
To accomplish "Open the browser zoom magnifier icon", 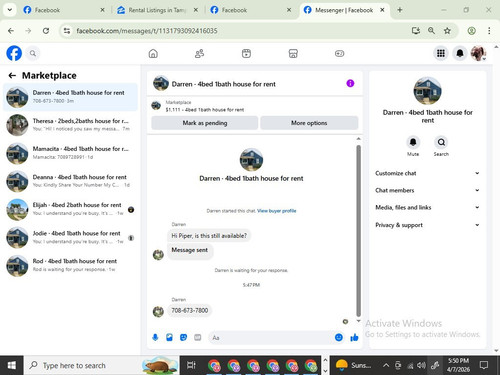I will 431,31.
